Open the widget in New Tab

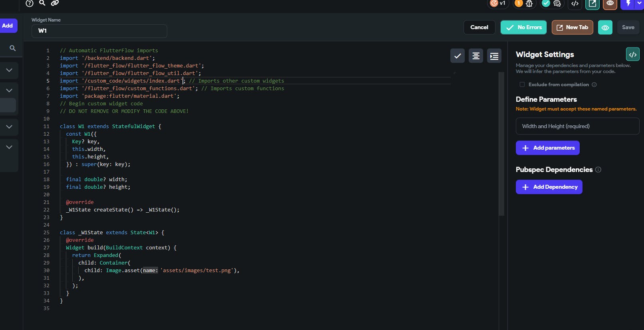[x=572, y=28]
